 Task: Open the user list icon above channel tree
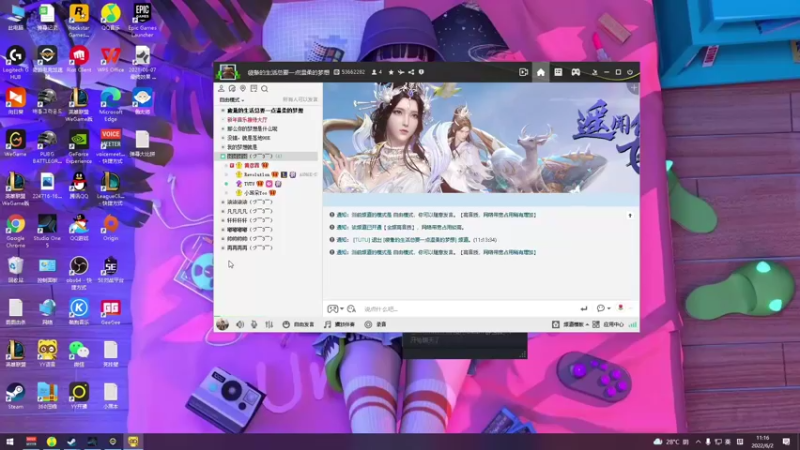point(221,89)
